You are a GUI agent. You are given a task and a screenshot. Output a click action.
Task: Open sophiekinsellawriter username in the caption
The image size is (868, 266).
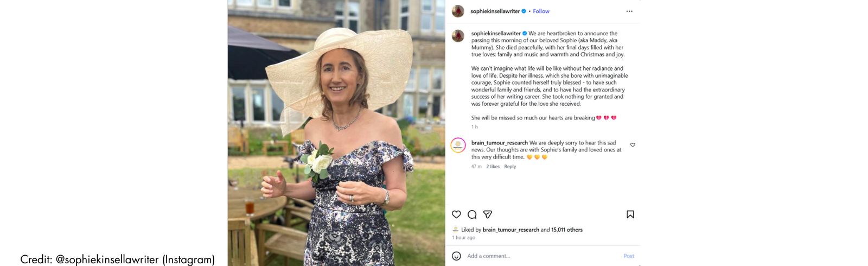[496, 34]
